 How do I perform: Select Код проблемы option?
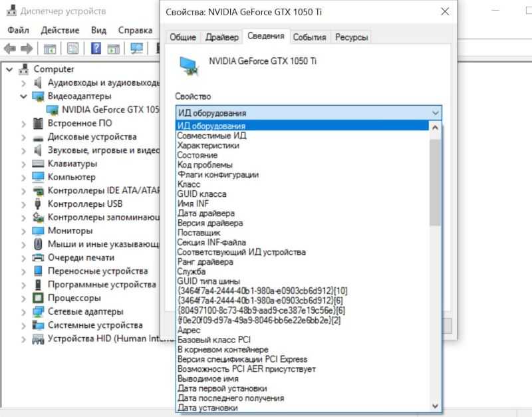[x=205, y=165]
